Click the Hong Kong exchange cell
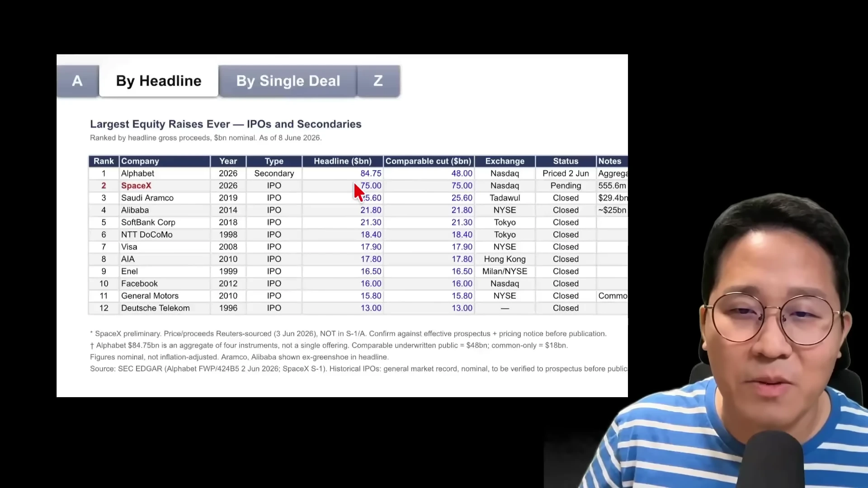 pyautogui.click(x=505, y=259)
